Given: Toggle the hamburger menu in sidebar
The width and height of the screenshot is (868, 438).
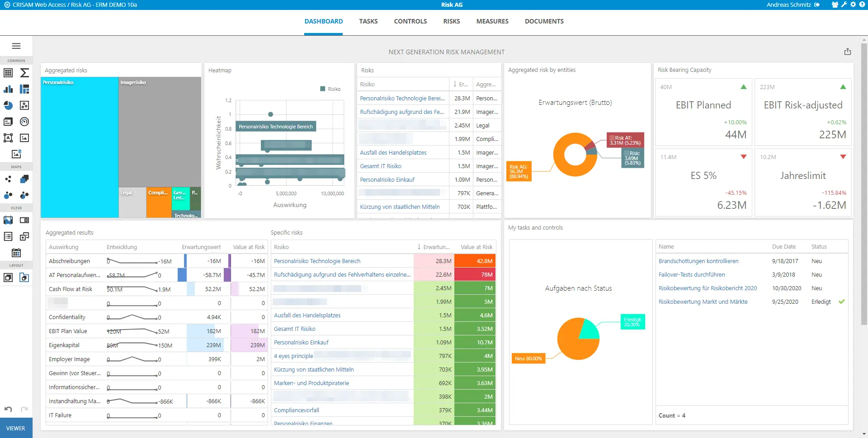Looking at the screenshot, I should 16,46.
